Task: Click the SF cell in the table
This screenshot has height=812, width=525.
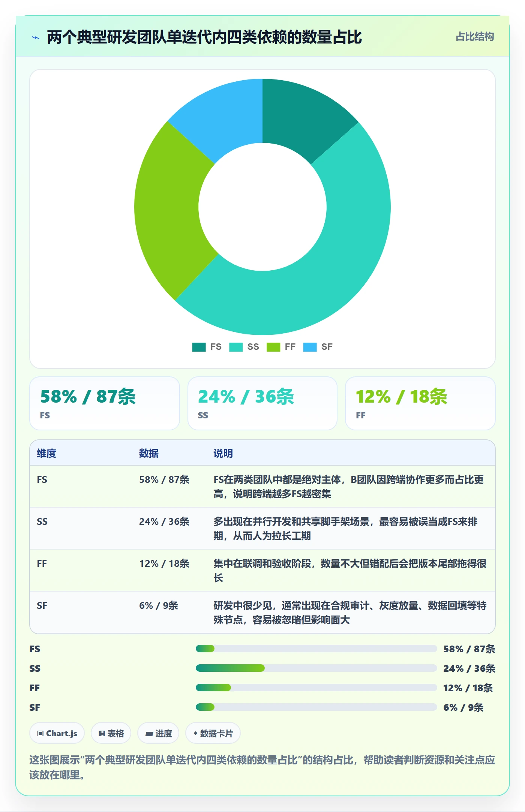Action: click(x=42, y=605)
